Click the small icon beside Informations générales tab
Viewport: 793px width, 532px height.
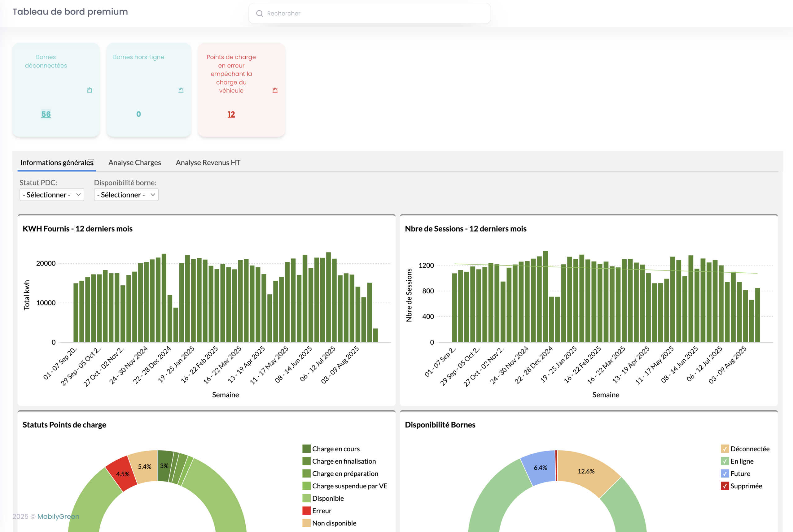coord(91,162)
